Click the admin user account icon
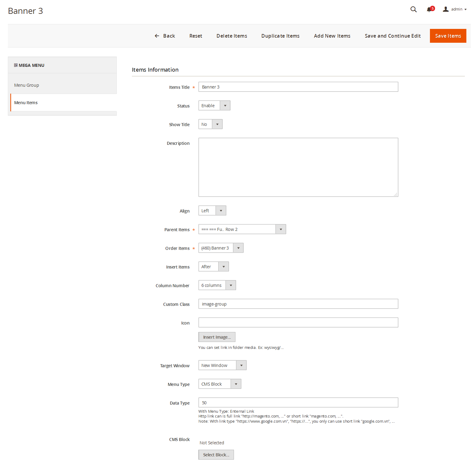 point(446,9)
